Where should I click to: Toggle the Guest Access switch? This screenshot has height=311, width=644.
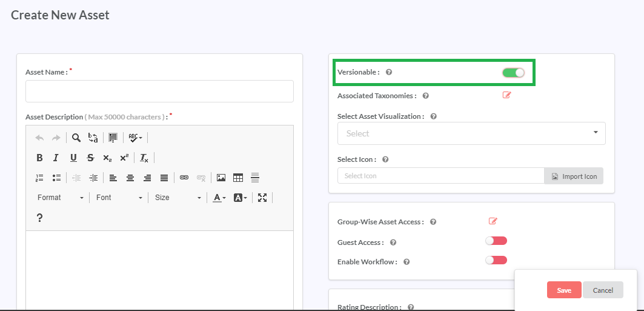[x=496, y=241]
